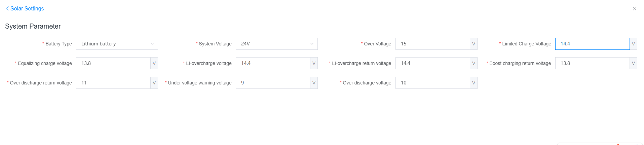Click the Limited Charge Voltage field

tap(592, 44)
